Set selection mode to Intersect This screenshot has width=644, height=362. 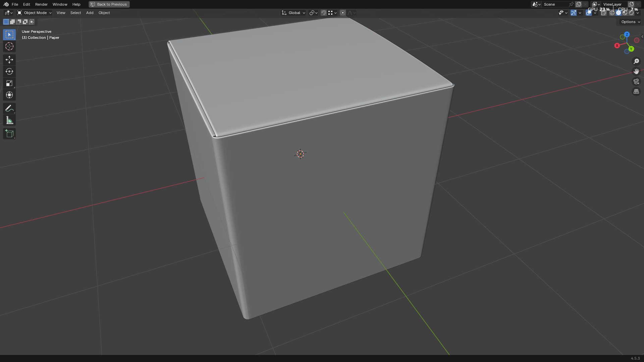click(32, 22)
